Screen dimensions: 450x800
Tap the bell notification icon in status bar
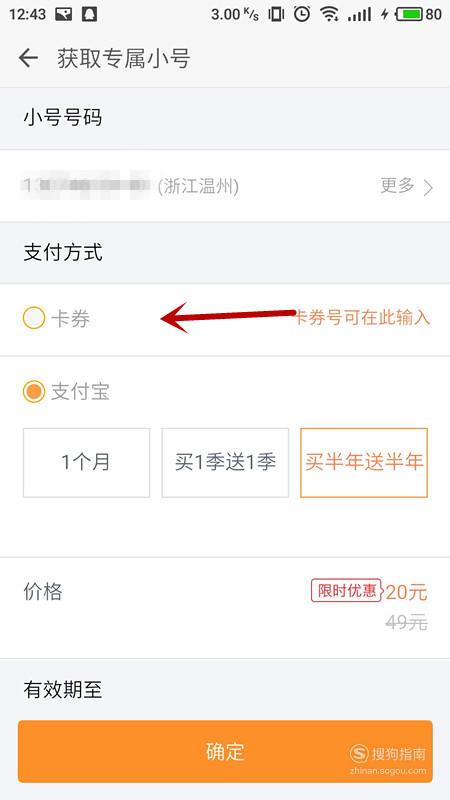tap(89, 14)
